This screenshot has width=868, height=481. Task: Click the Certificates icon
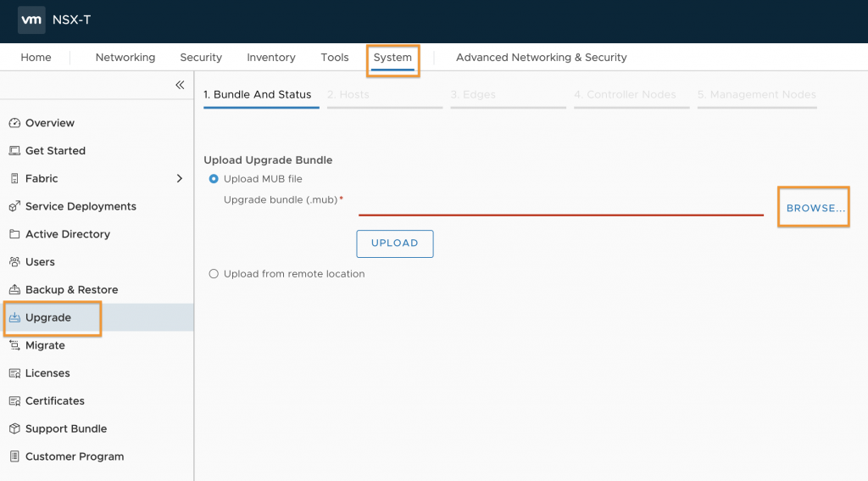[x=14, y=400]
